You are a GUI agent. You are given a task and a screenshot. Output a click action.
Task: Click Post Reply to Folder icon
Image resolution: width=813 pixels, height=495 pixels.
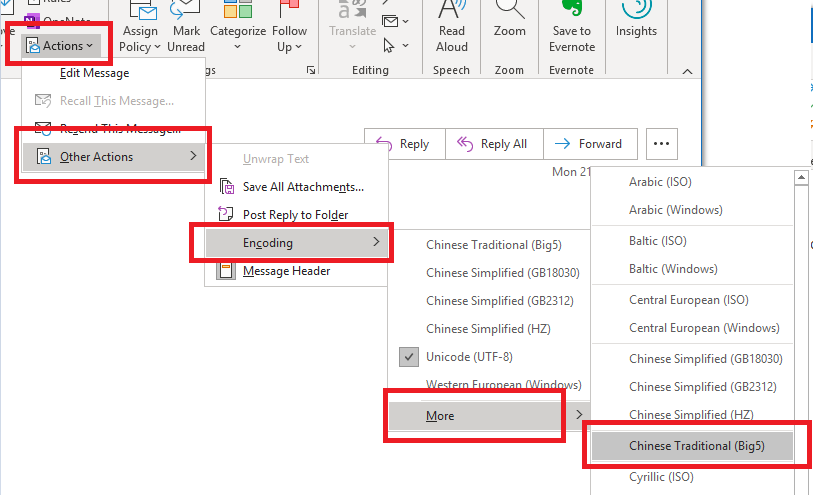click(x=226, y=214)
